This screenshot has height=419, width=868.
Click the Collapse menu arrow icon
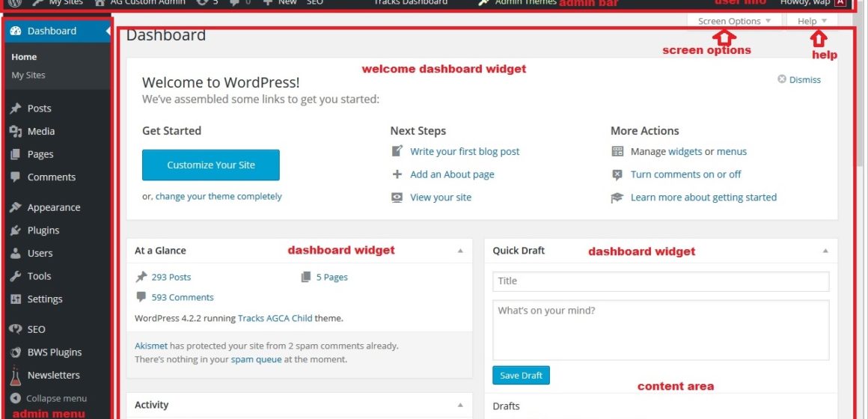point(16,398)
